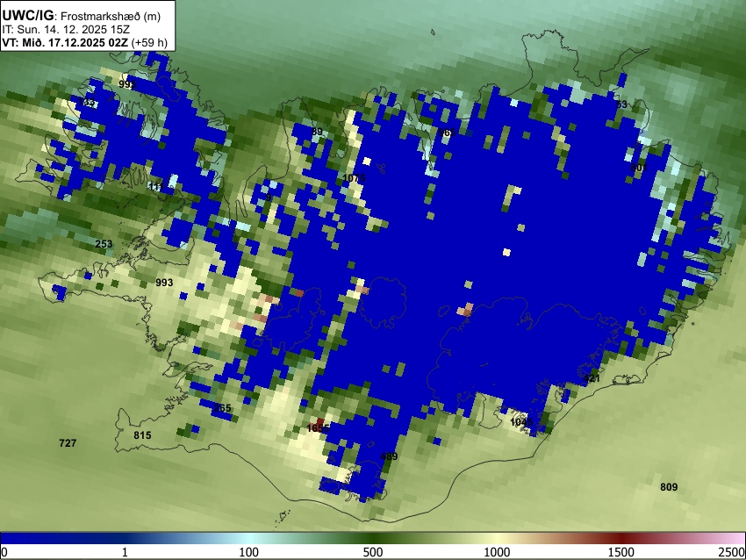Click the 421 value label
The image size is (746, 560).
tap(592, 378)
